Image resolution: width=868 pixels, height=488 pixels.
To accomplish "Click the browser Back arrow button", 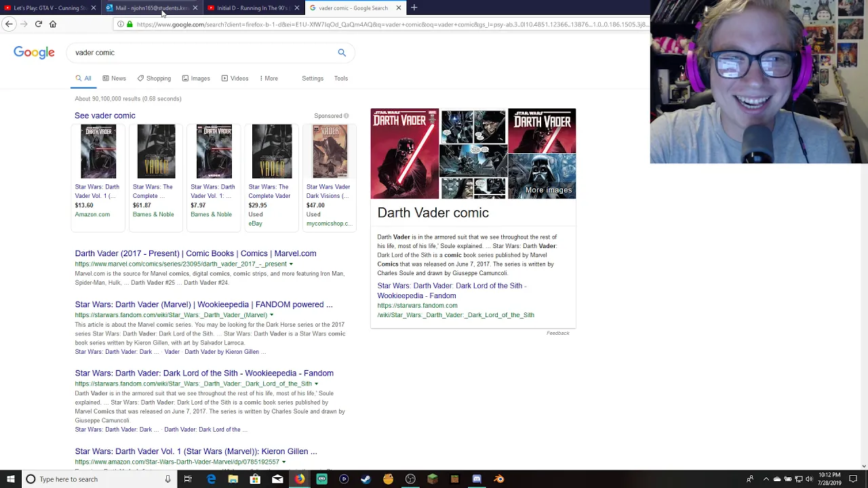I will 9,24.
